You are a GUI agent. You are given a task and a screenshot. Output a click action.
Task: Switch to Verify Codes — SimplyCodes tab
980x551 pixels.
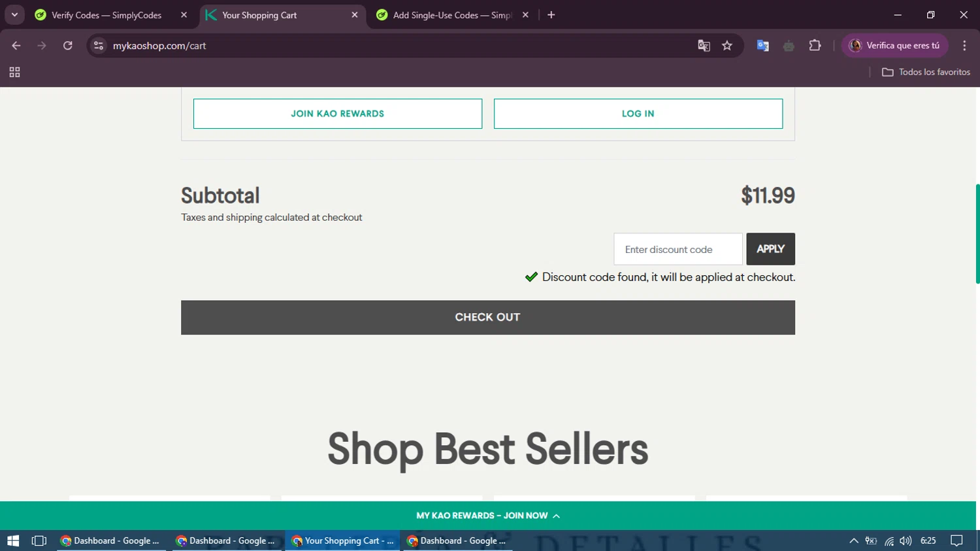click(106, 15)
